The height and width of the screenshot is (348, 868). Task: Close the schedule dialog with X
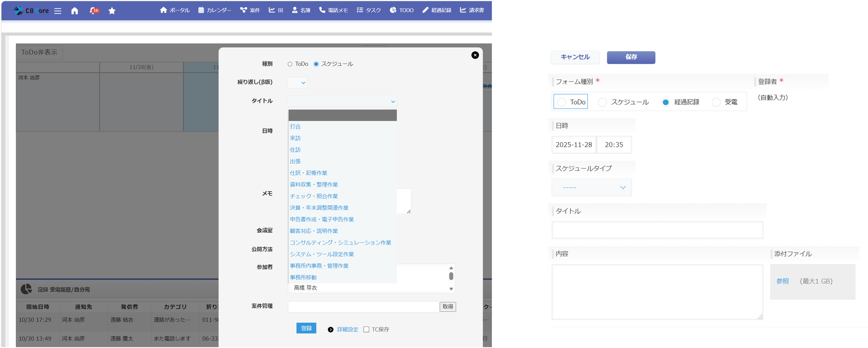click(x=475, y=55)
